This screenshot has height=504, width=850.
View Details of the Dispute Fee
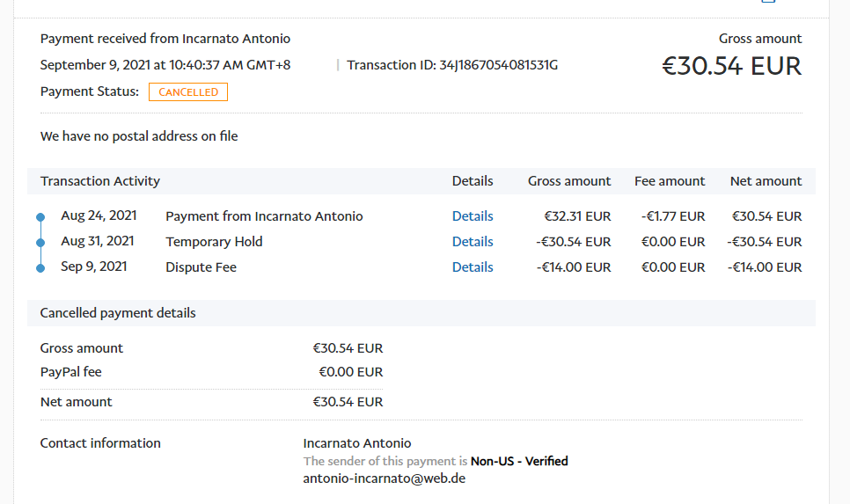click(473, 267)
